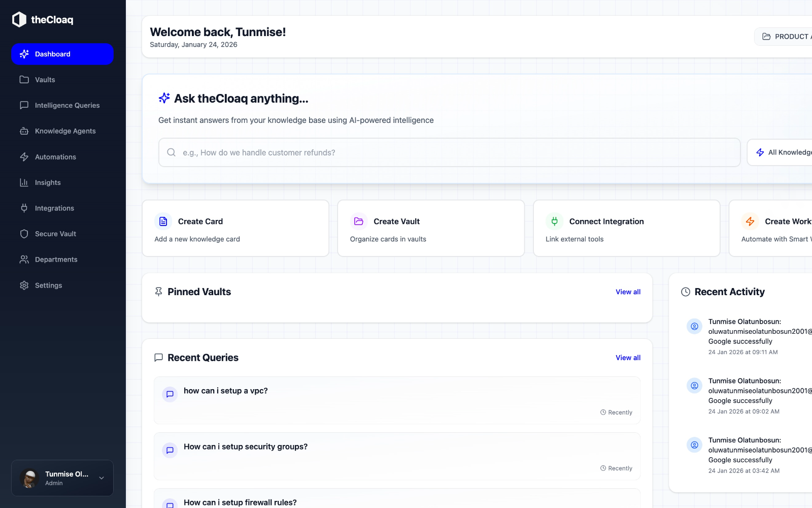Open Automations from the sidebar
The image size is (812, 508).
tap(62, 157)
